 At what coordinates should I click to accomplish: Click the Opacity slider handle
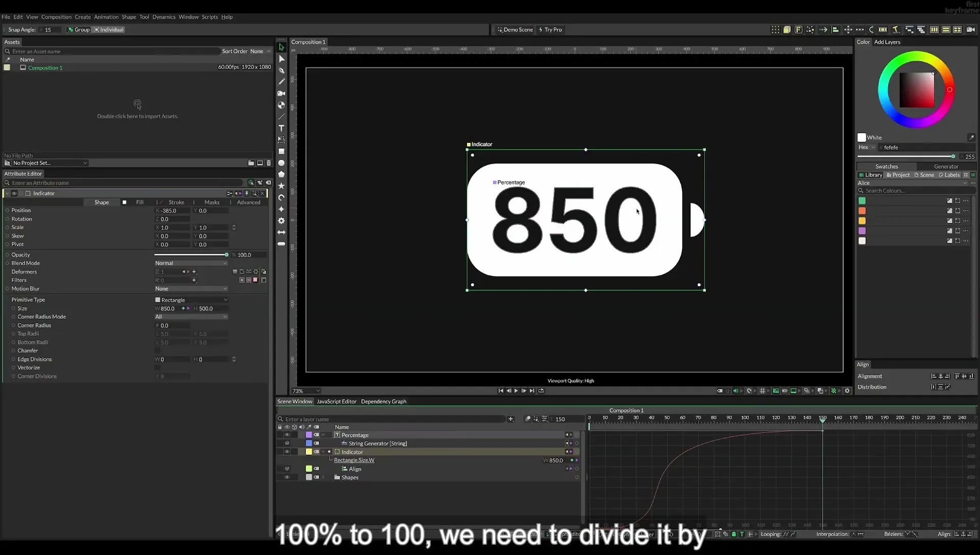(227, 255)
